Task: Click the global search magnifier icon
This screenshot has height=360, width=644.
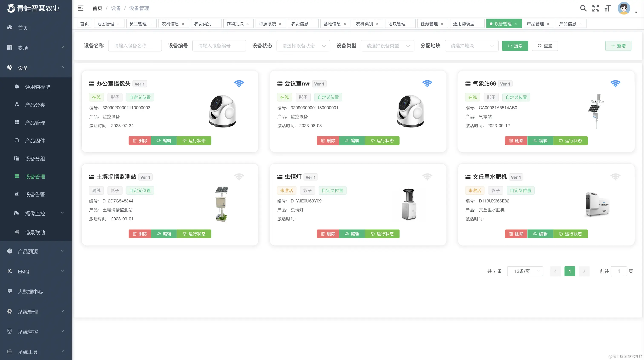Action: click(583, 8)
